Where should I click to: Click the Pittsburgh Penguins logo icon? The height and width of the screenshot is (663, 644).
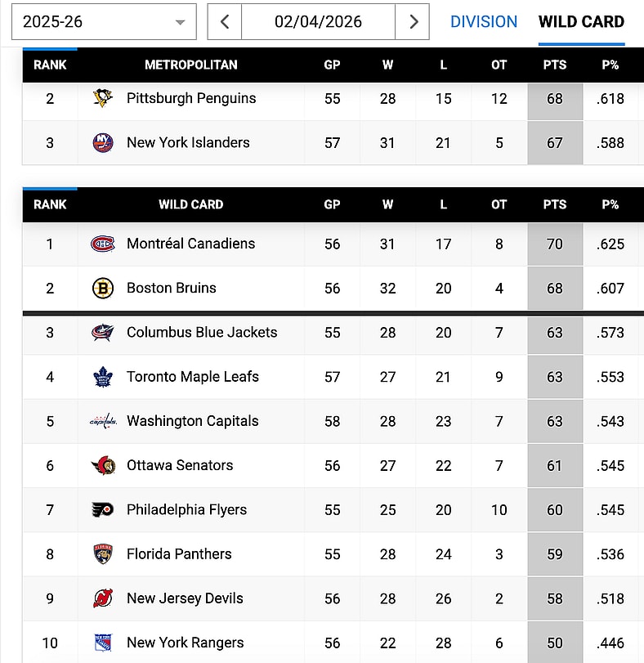103,99
